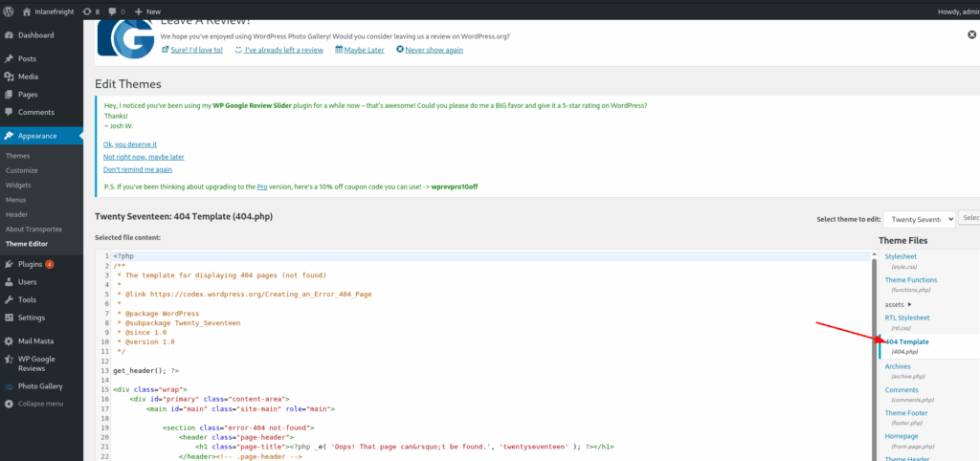The image size is (980, 461).
Task: Open Theme Functions file functions.php
Action: (x=910, y=280)
